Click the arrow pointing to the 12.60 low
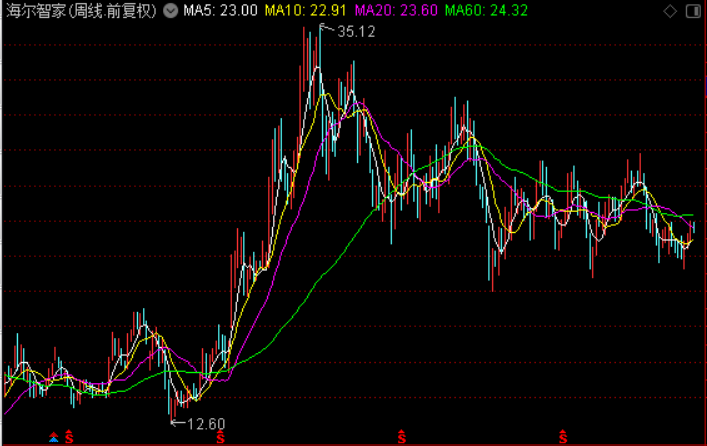The image size is (707, 446). pyautogui.click(x=178, y=422)
